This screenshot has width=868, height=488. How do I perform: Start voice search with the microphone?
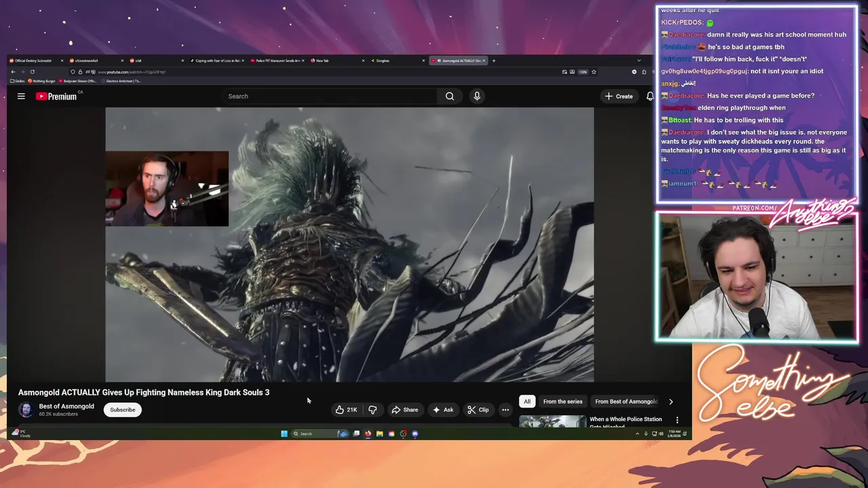tap(477, 96)
